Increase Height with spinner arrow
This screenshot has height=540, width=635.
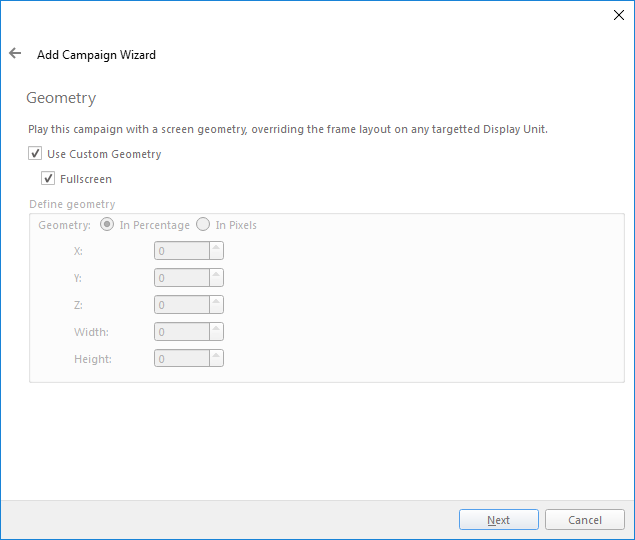[216, 355]
